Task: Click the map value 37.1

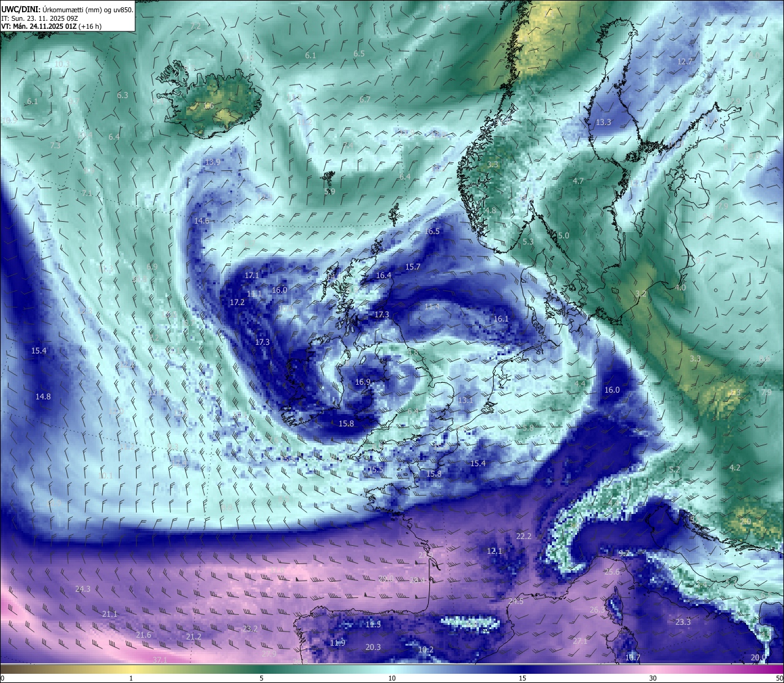Action: [160, 660]
